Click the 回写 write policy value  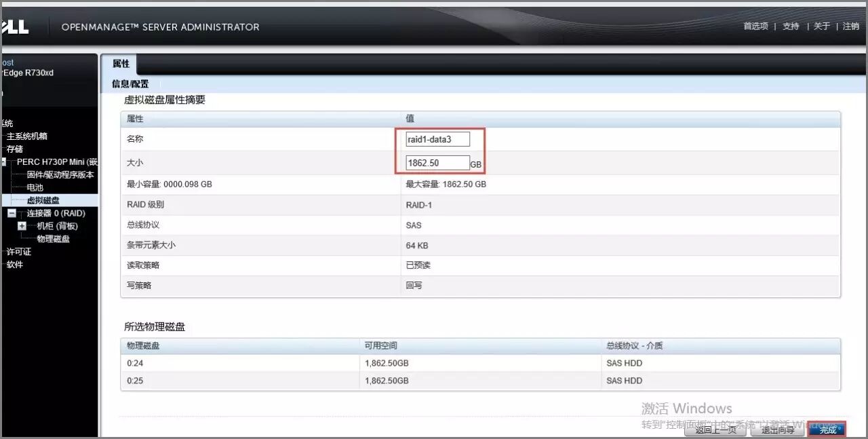(414, 286)
